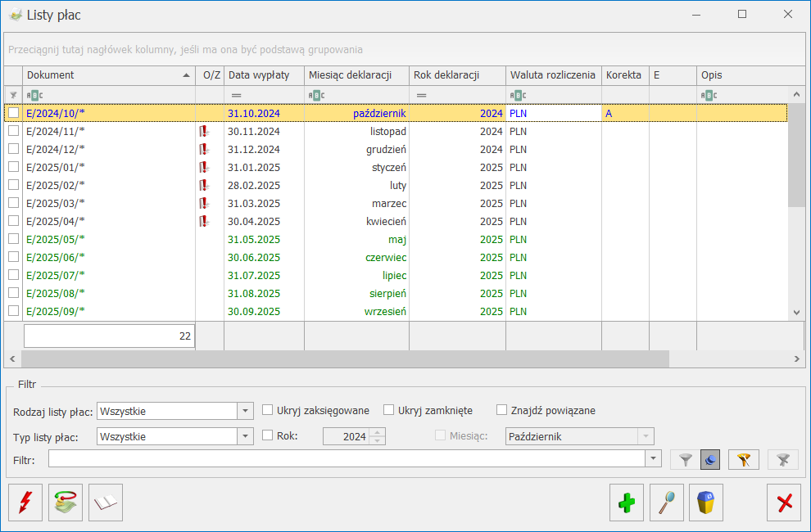Decrease the Rok value with the down arrow

[378, 440]
